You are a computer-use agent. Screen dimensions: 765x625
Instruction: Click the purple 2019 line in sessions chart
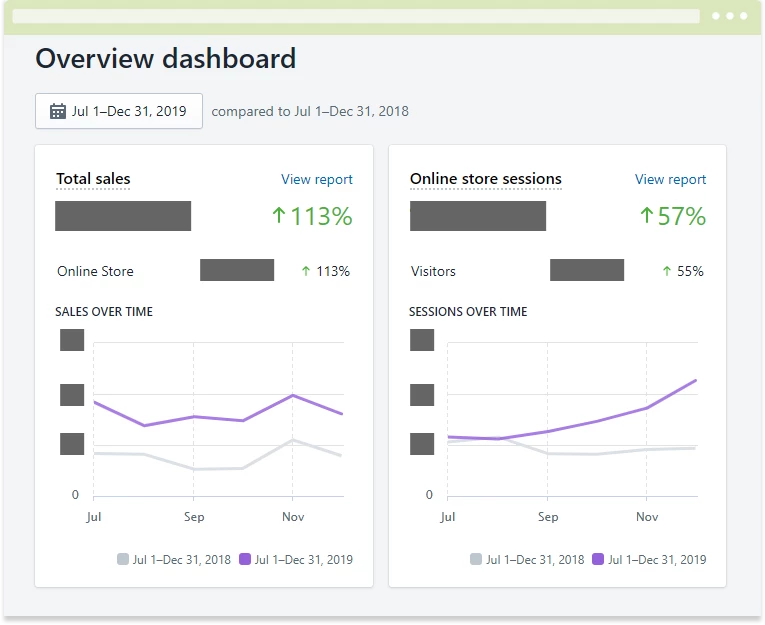[597, 421]
